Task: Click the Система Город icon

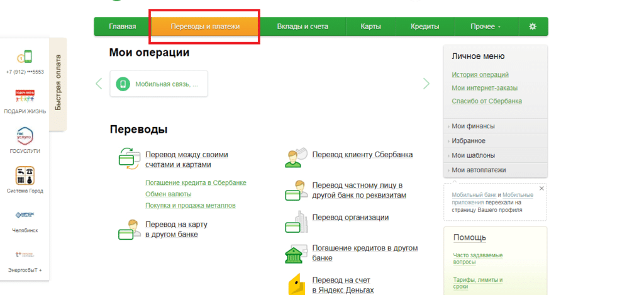Action: (x=25, y=176)
